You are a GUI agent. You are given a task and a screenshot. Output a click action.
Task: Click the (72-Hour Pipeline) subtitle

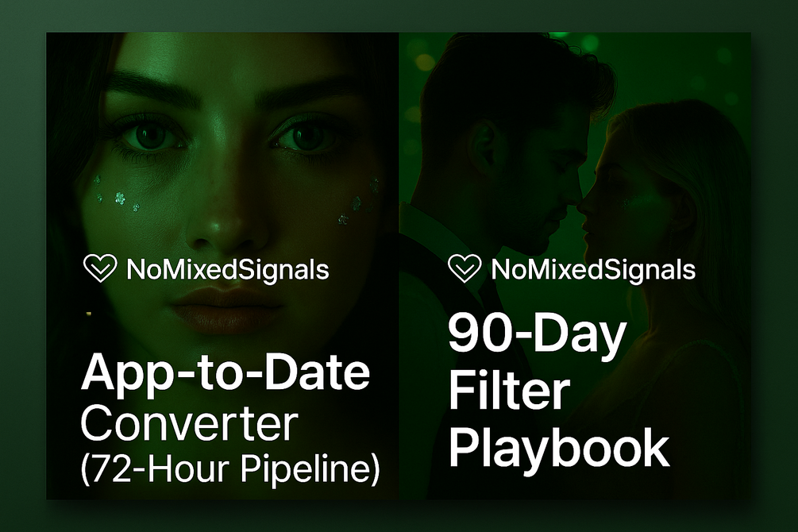[230, 468]
